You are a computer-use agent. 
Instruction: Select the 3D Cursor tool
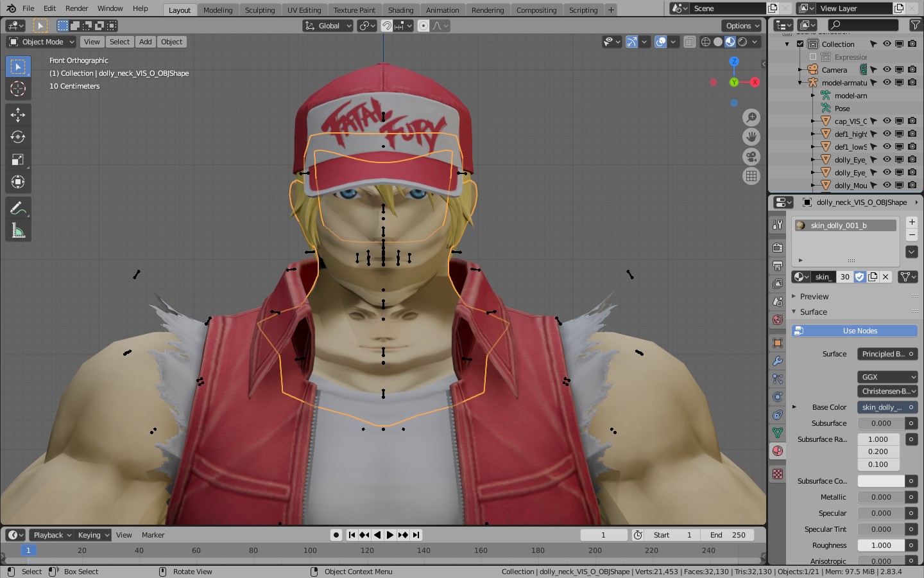pyautogui.click(x=18, y=89)
